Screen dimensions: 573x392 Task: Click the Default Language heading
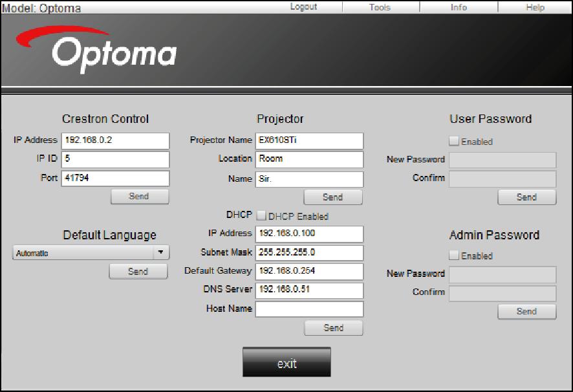(110, 235)
